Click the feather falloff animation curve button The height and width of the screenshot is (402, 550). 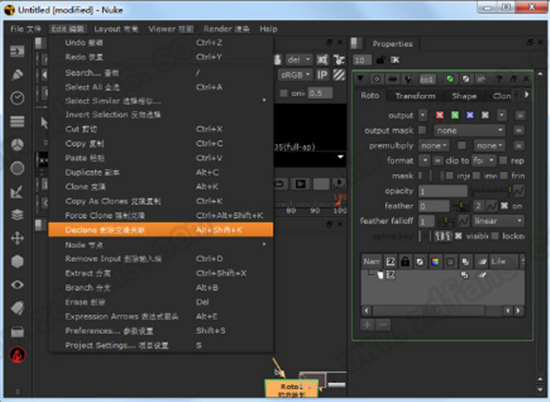click(x=464, y=221)
